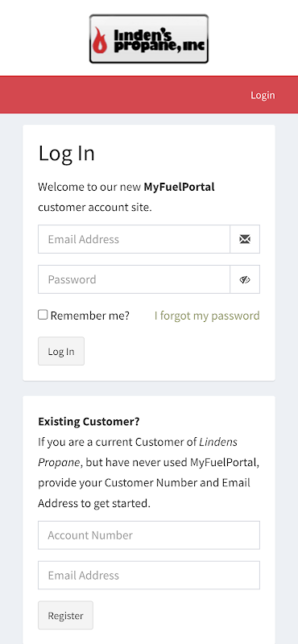Click into the Account Number field
Viewport: 298px width, 644px height.
coord(149,535)
